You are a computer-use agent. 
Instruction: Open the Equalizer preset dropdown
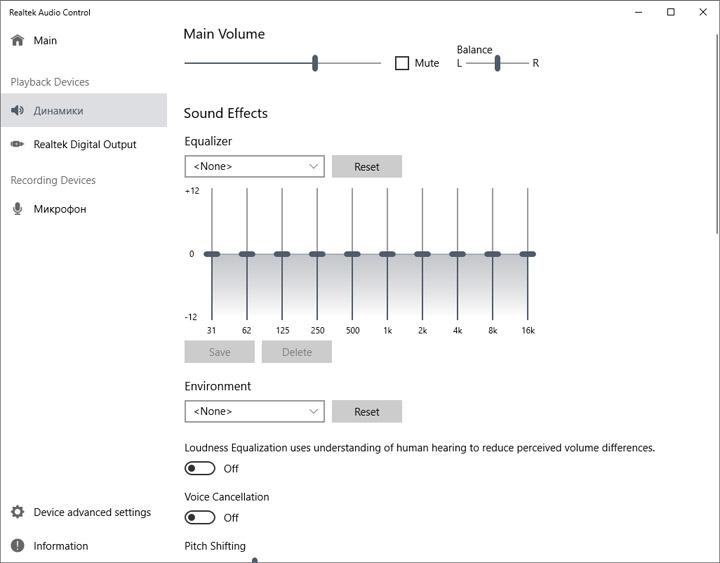tap(254, 166)
